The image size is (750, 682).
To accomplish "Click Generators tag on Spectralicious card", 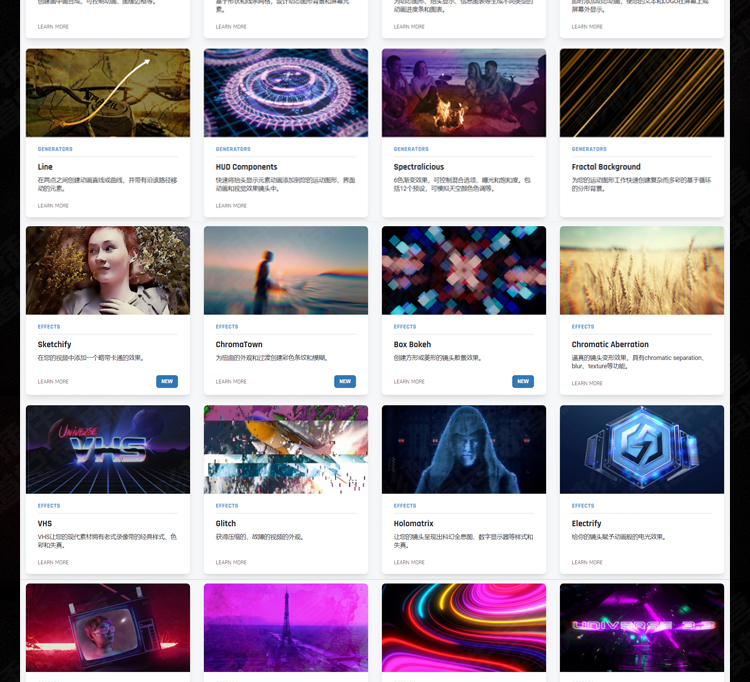I will [x=411, y=149].
